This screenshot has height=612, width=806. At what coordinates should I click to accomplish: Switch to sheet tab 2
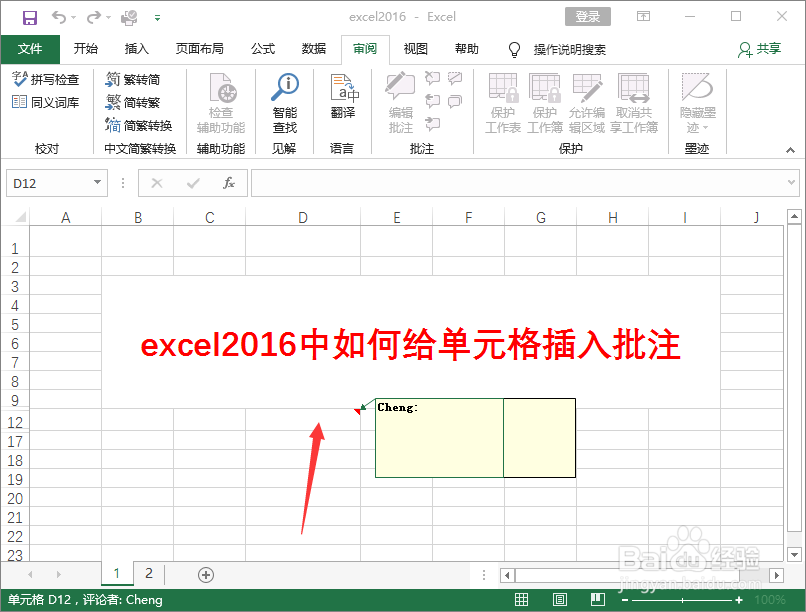tap(148, 574)
